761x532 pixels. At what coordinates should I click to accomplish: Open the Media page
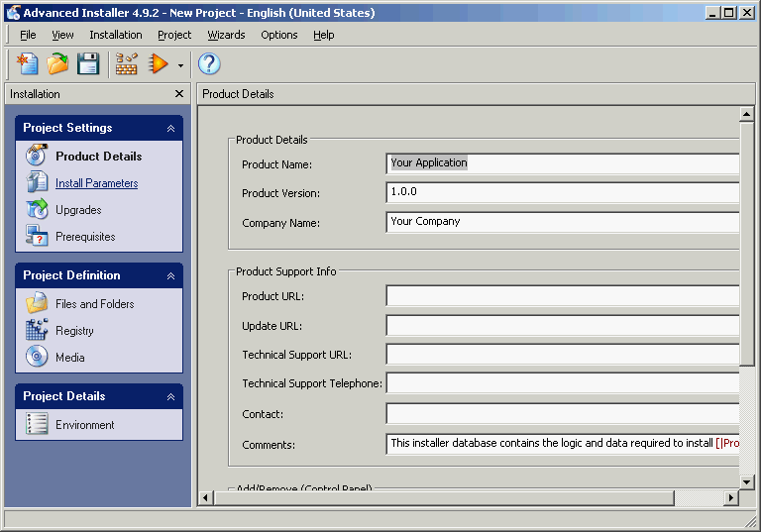pyautogui.click(x=70, y=358)
